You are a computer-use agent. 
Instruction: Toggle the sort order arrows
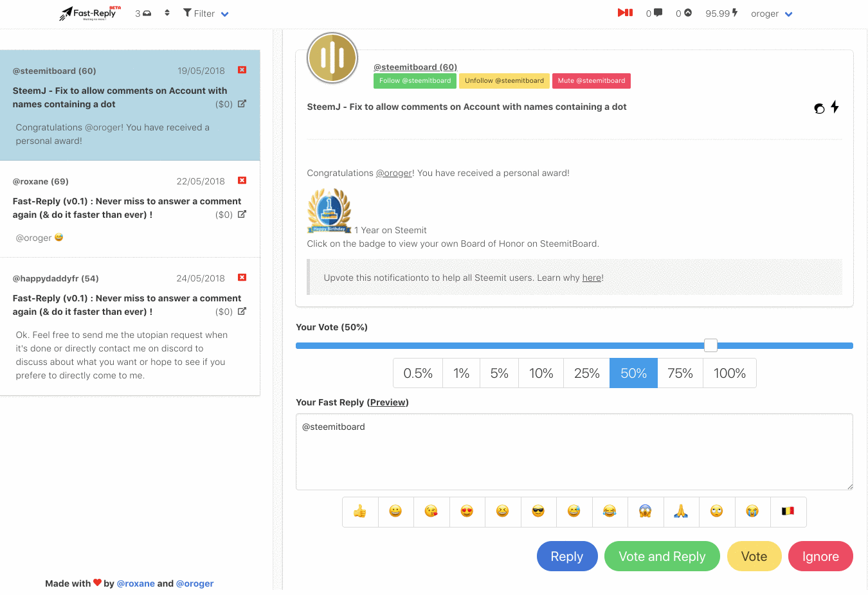(x=167, y=13)
